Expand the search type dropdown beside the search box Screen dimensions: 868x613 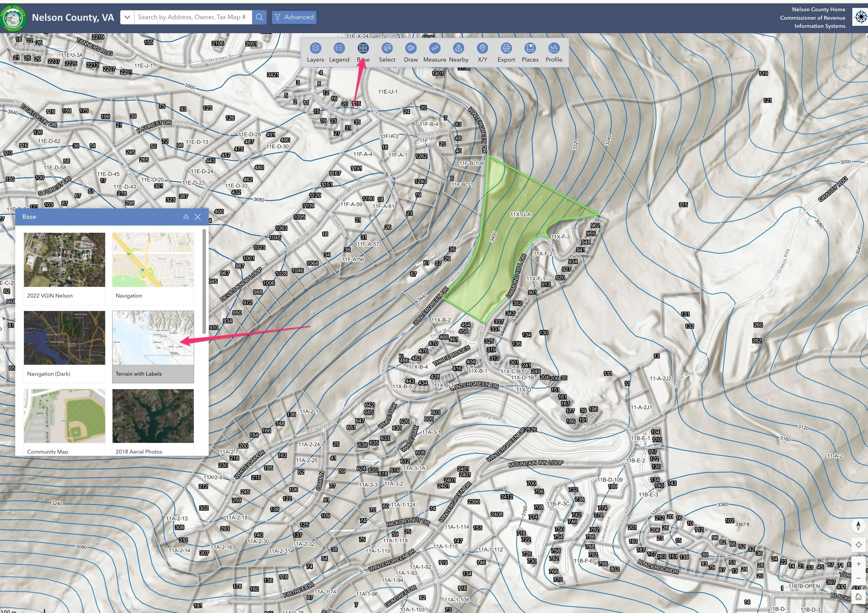127,17
